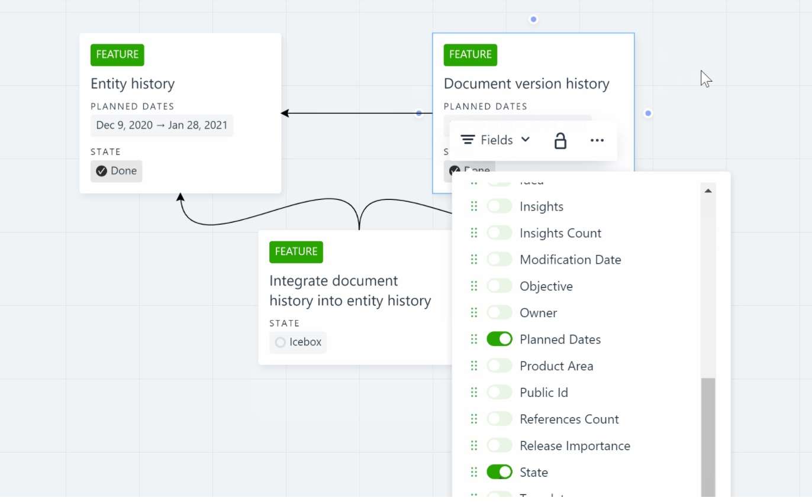
Task: Switch on the Owner field
Action: 499,313
